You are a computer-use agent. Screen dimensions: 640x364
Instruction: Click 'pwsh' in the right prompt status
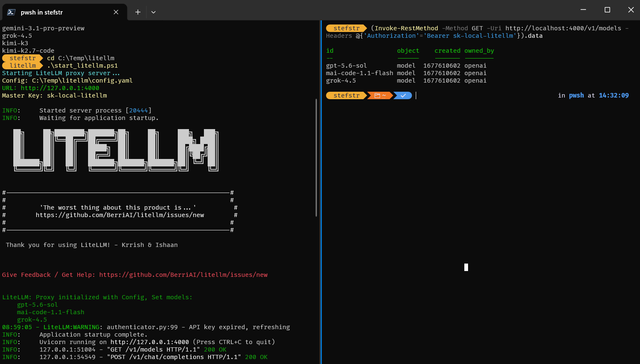[x=576, y=95]
